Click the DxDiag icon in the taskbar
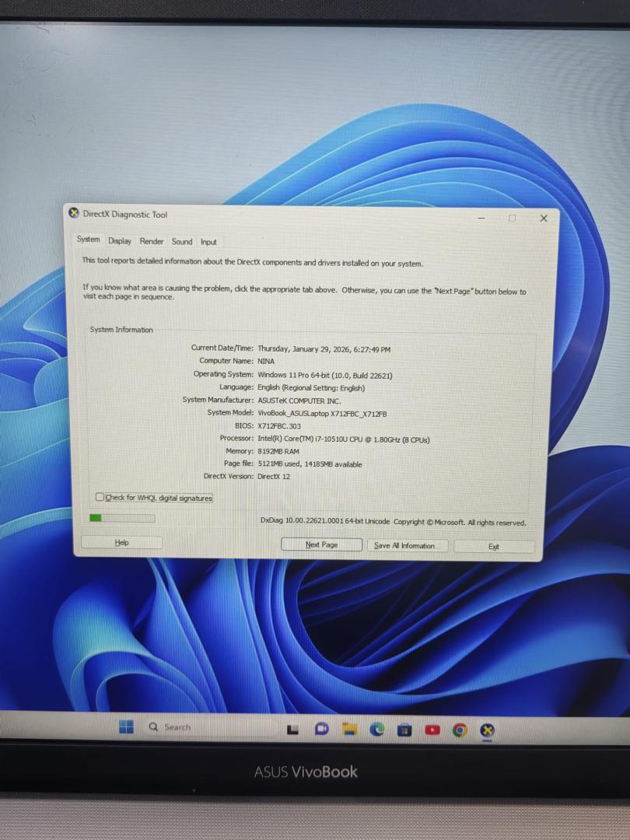Image resolution: width=630 pixels, height=840 pixels. (x=487, y=730)
